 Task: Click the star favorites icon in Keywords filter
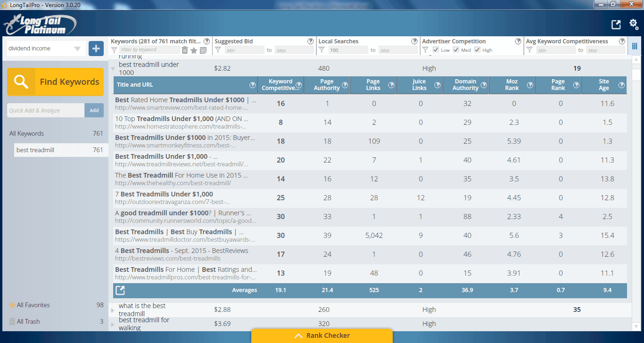coord(194,50)
